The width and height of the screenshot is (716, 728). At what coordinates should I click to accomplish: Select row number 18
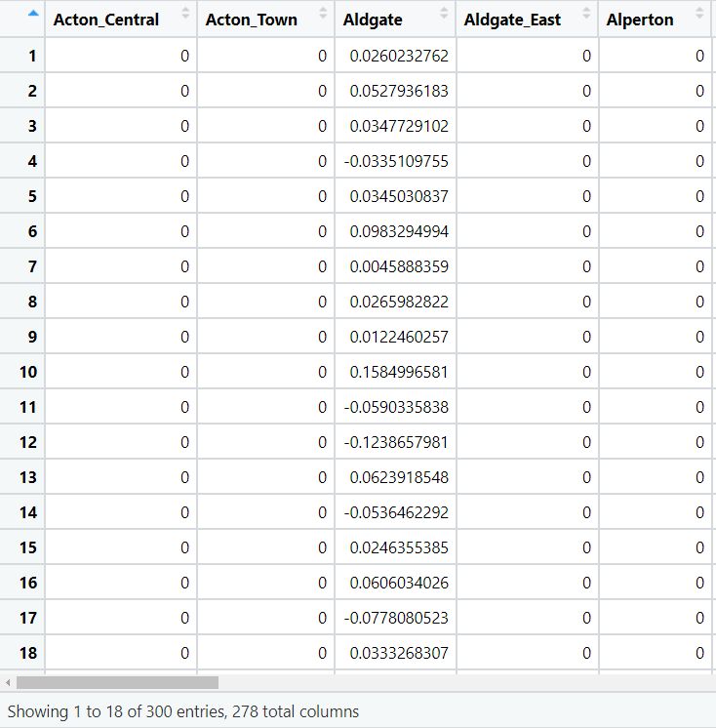click(28, 653)
